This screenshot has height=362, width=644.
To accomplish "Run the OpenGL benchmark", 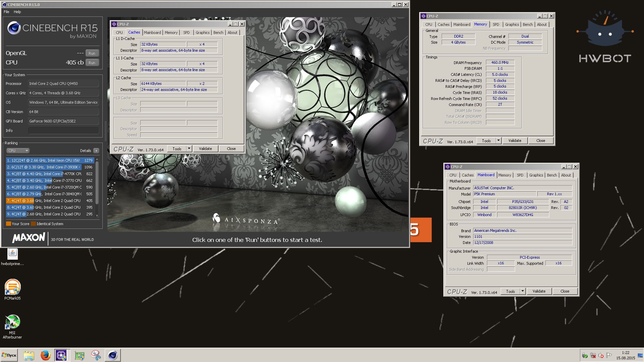I will point(92,53).
